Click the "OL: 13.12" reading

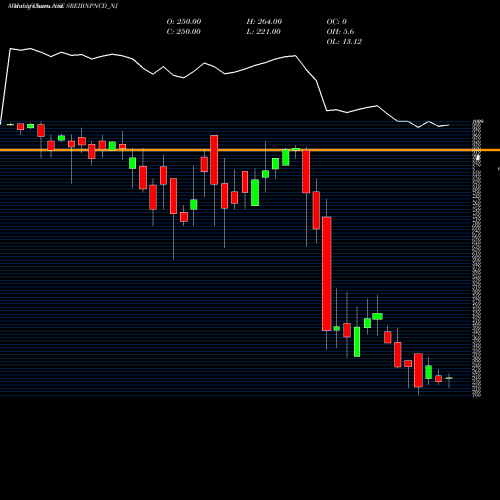[344, 41]
